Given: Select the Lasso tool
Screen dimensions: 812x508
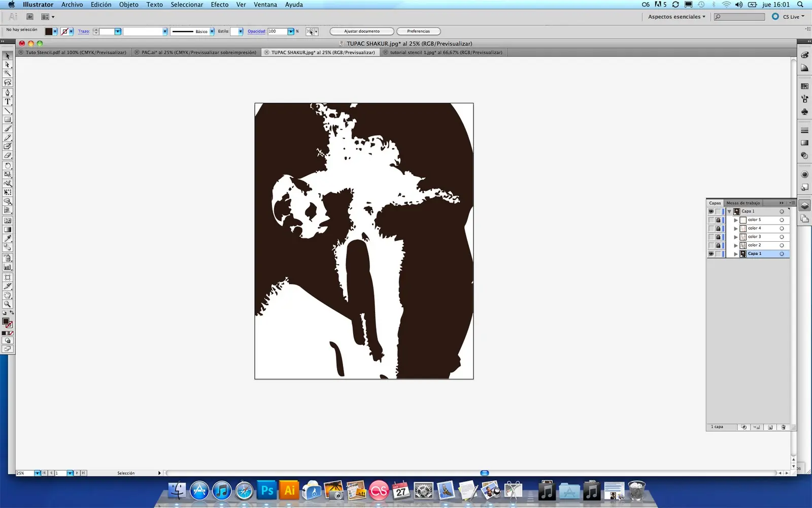Looking at the screenshot, I should 8,82.
